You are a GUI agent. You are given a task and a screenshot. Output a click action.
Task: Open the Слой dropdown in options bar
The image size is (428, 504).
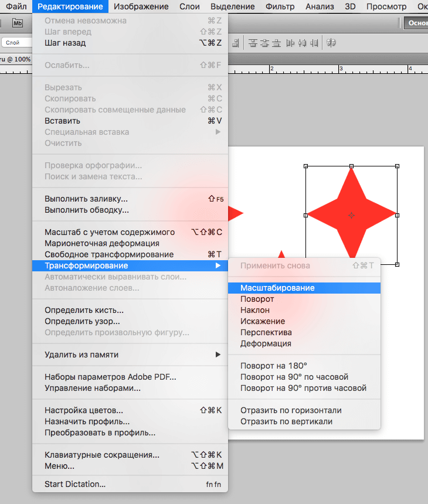18,43
